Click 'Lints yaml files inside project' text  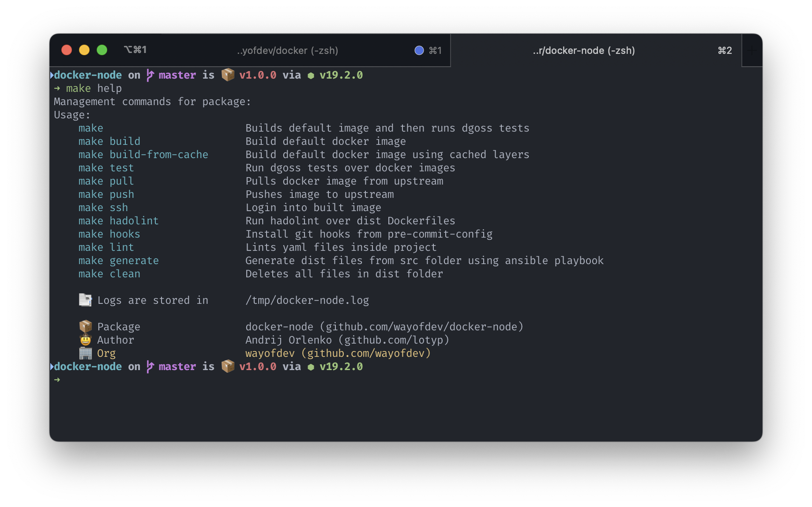pyautogui.click(x=341, y=247)
